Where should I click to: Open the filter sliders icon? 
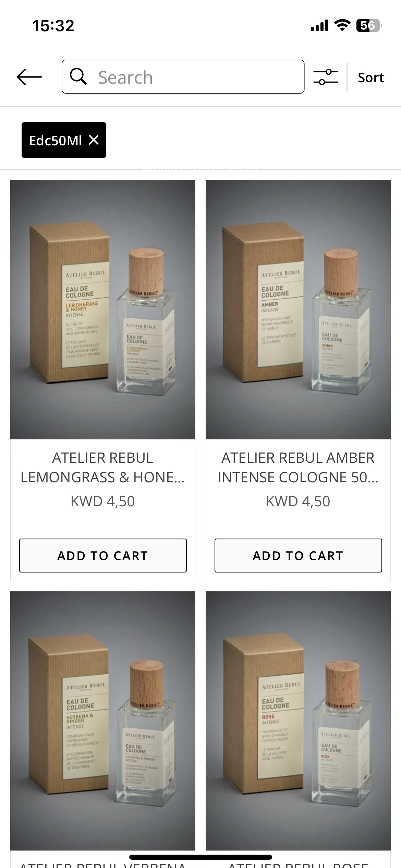click(326, 77)
